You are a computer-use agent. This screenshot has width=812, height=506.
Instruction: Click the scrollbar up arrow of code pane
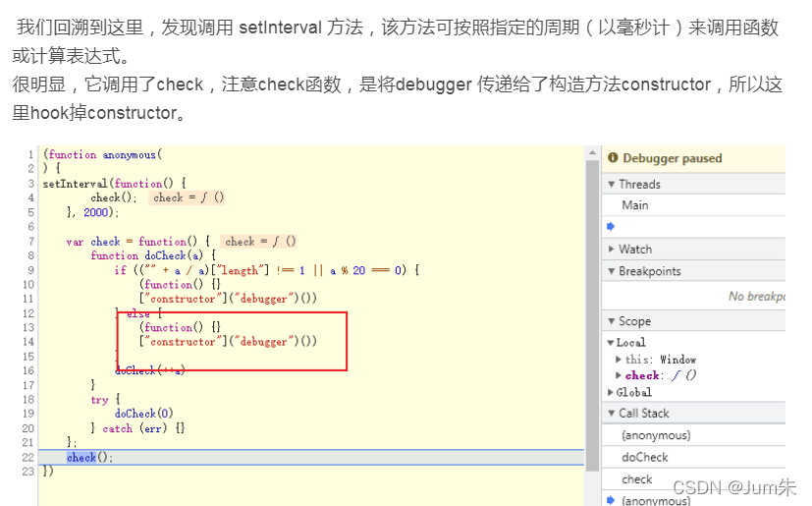pos(592,152)
